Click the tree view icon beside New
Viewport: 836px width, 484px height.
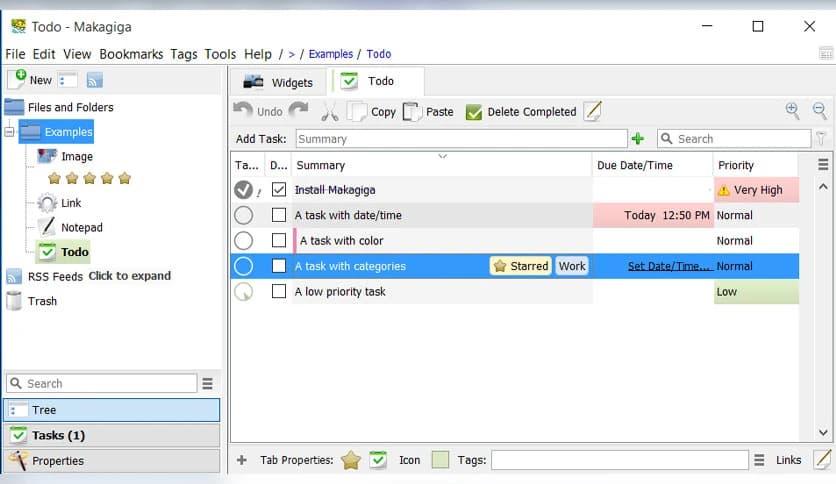(68, 80)
